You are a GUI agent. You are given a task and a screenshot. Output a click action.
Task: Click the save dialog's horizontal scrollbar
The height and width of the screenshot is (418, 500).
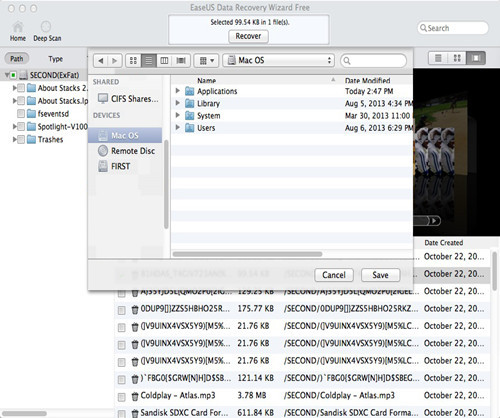(247, 254)
